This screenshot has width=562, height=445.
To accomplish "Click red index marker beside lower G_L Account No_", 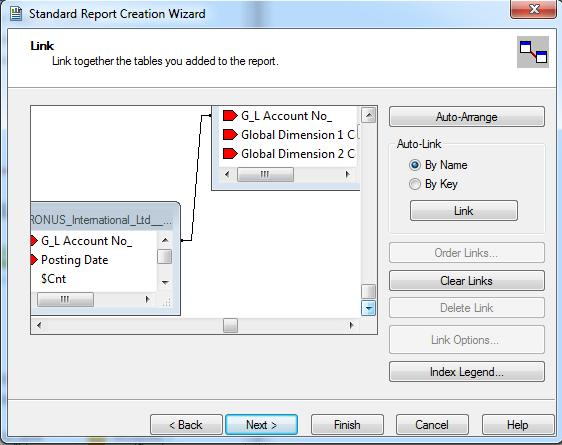I will [34, 241].
